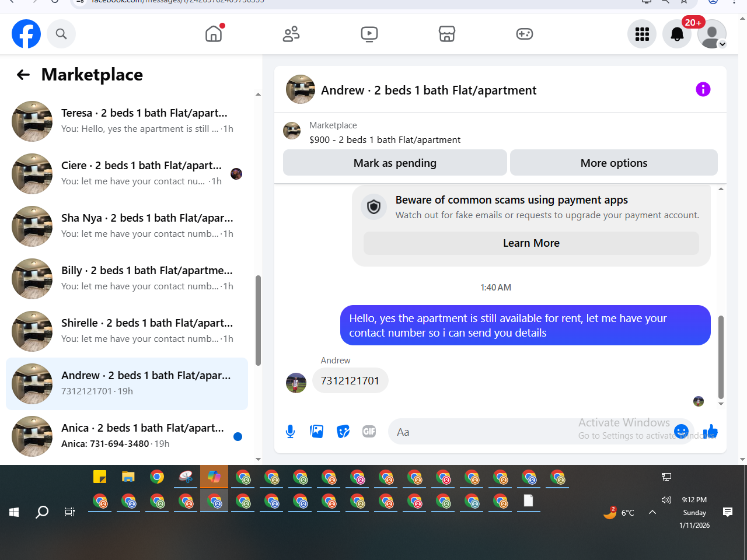The width and height of the screenshot is (747, 560).
Task: Open the Notifications bell
Action: (677, 34)
